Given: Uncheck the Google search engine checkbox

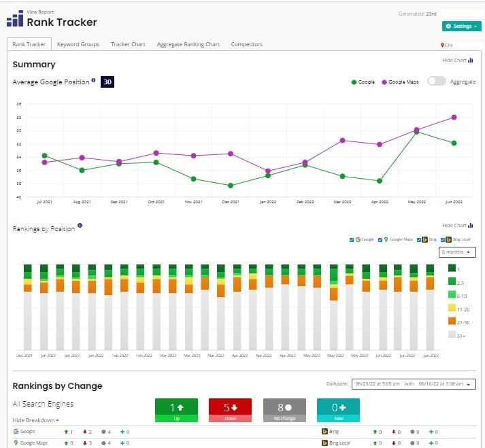Looking at the screenshot, I should (352, 240).
